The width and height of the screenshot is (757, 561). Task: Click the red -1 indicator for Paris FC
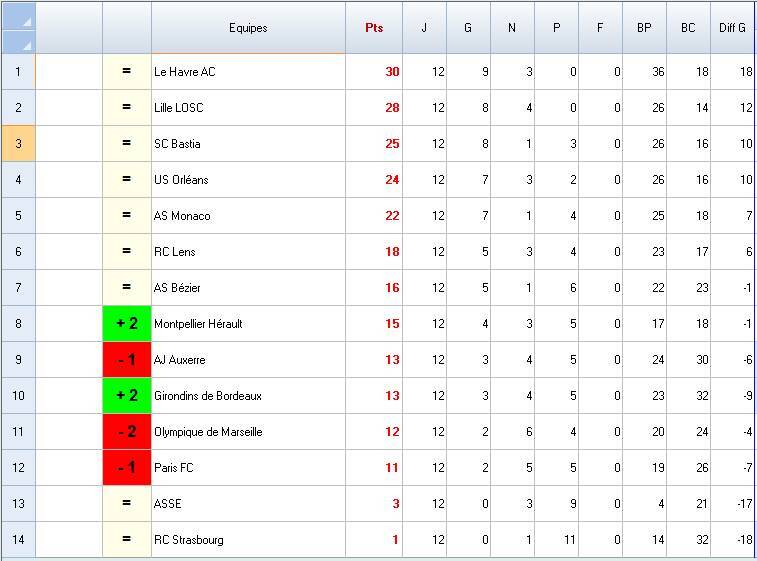click(127, 468)
